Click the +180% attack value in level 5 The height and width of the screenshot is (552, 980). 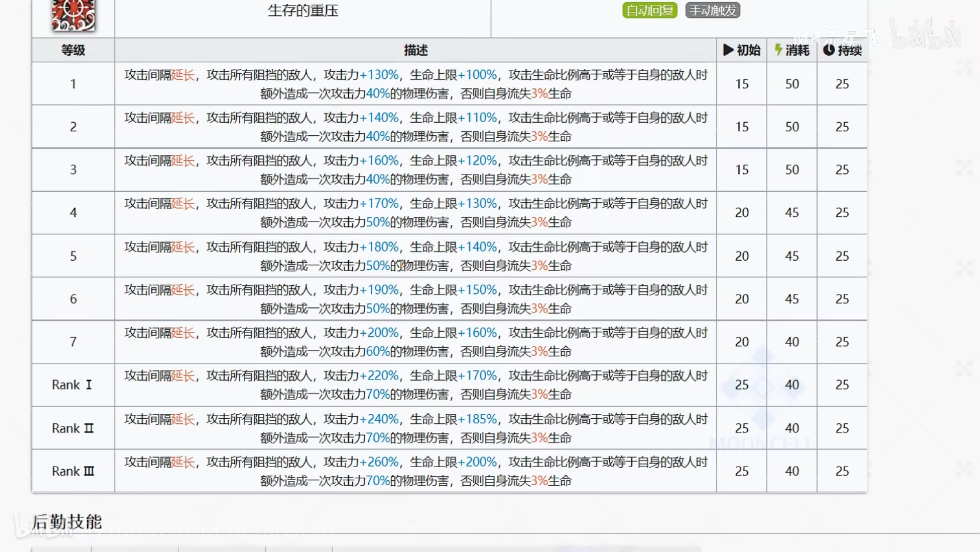pyautogui.click(x=379, y=247)
